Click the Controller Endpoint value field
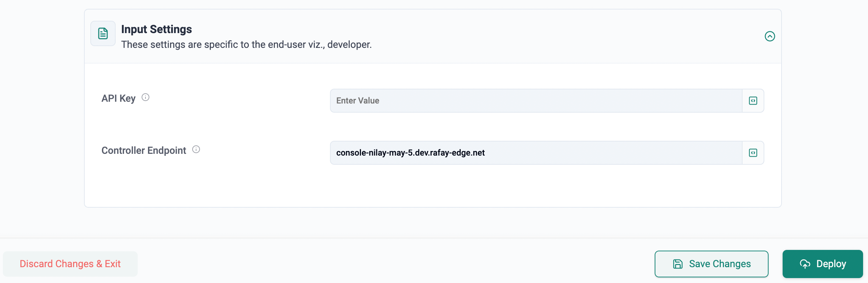This screenshot has width=868, height=283. (536, 153)
